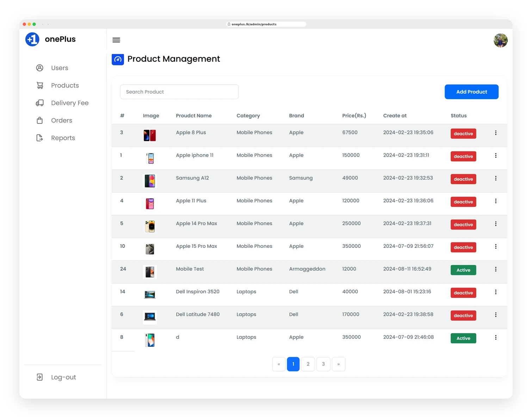Toggle deactive status for Dell Inspiron 3520
Image resolution: width=532 pixels, height=418 pixels.
coord(463,293)
